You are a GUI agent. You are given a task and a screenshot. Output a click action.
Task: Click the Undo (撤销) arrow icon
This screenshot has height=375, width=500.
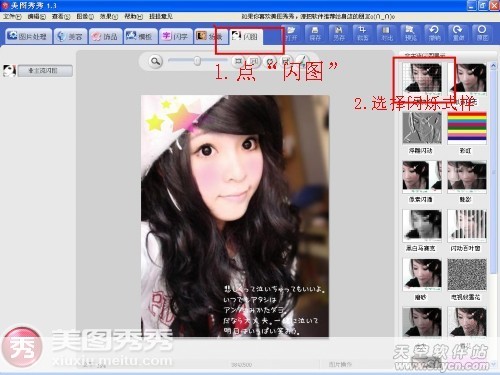[x=434, y=33]
